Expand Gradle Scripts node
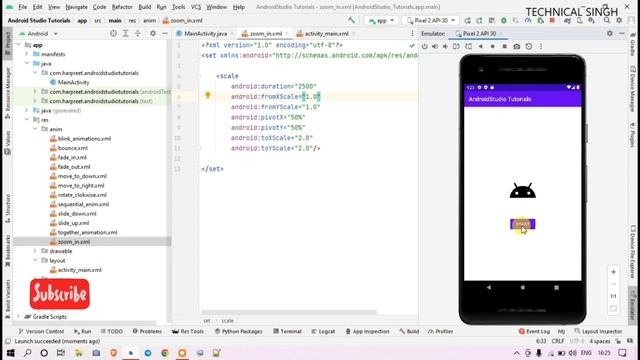This screenshot has height=360, width=640. coord(18,316)
